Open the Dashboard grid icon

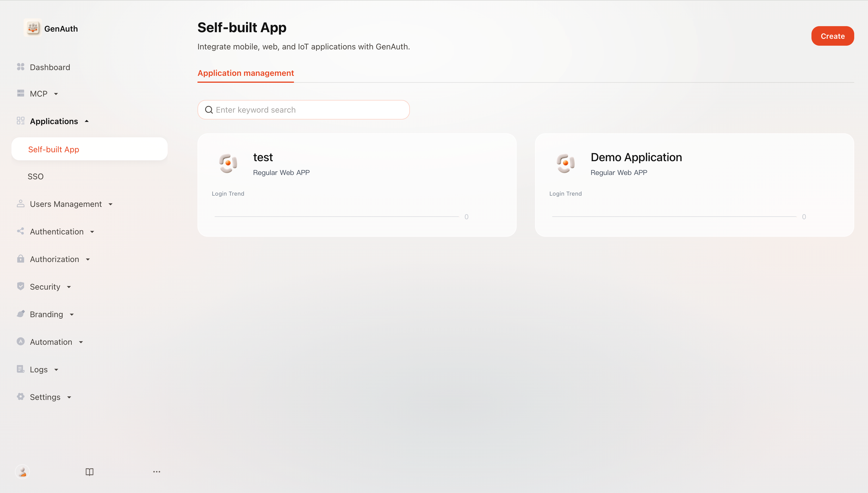coord(21,67)
